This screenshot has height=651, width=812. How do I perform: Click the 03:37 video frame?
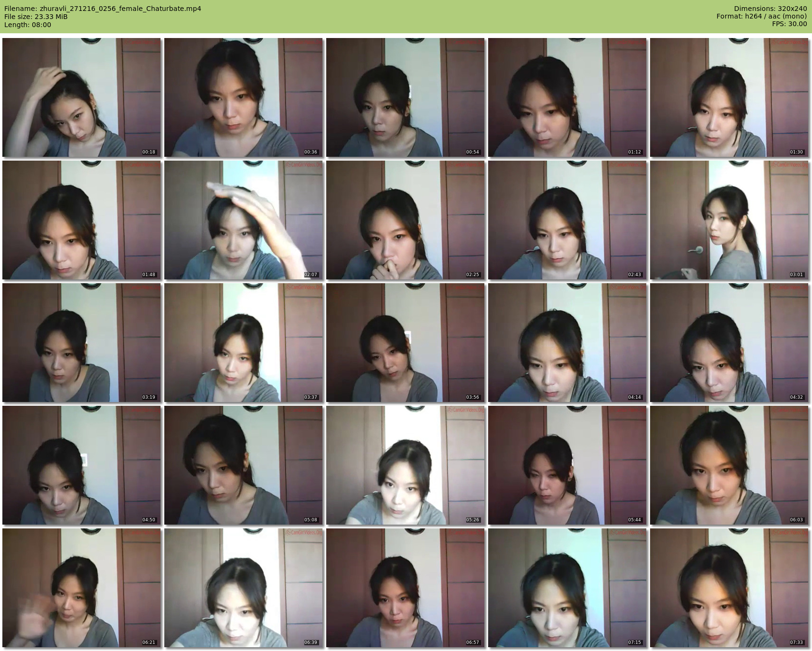(243, 343)
